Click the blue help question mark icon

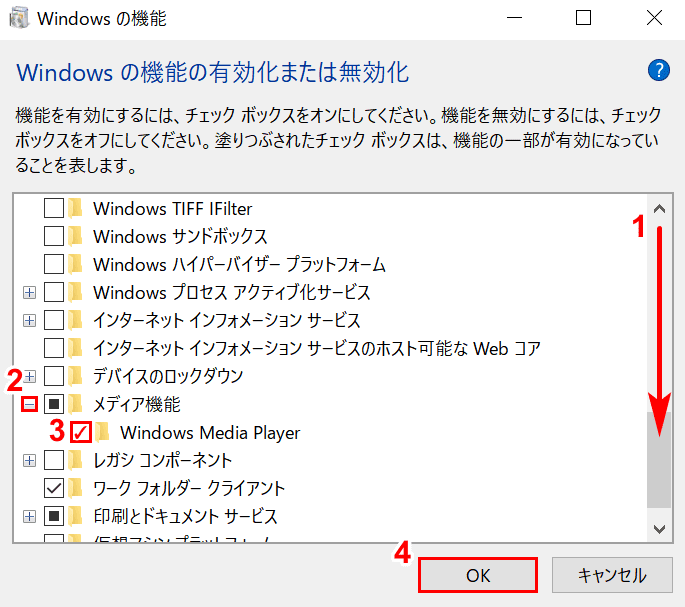659,70
